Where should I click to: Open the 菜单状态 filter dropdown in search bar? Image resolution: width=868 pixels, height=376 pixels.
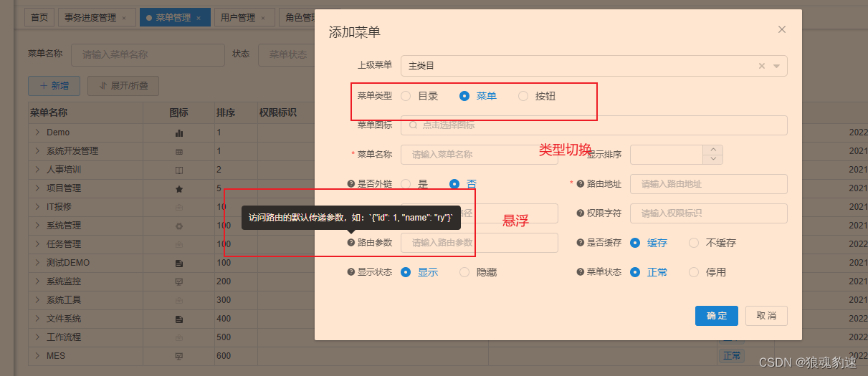pos(287,54)
